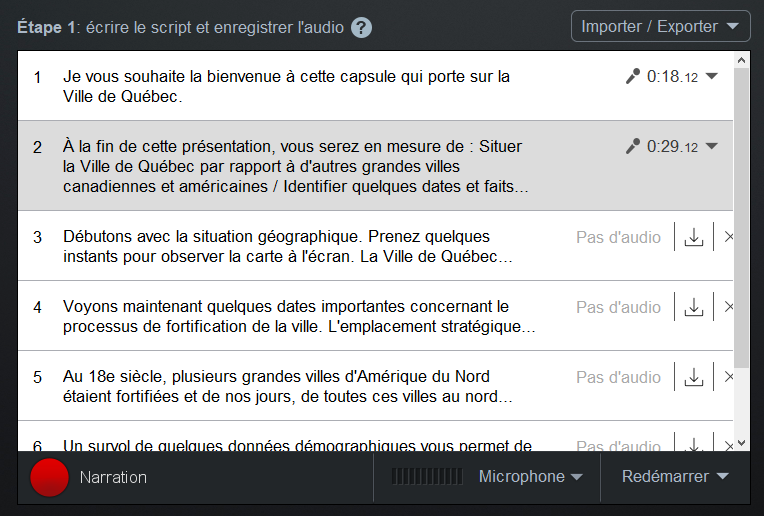Remove script line 5 with the X
Image resolution: width=764 pixels, height=516 pixels.
[728, 377]
